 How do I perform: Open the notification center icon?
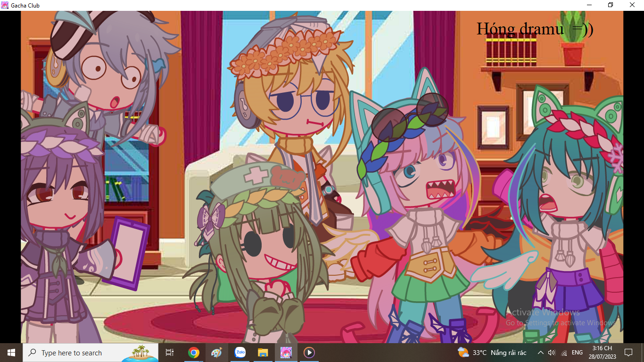[628, 353]
